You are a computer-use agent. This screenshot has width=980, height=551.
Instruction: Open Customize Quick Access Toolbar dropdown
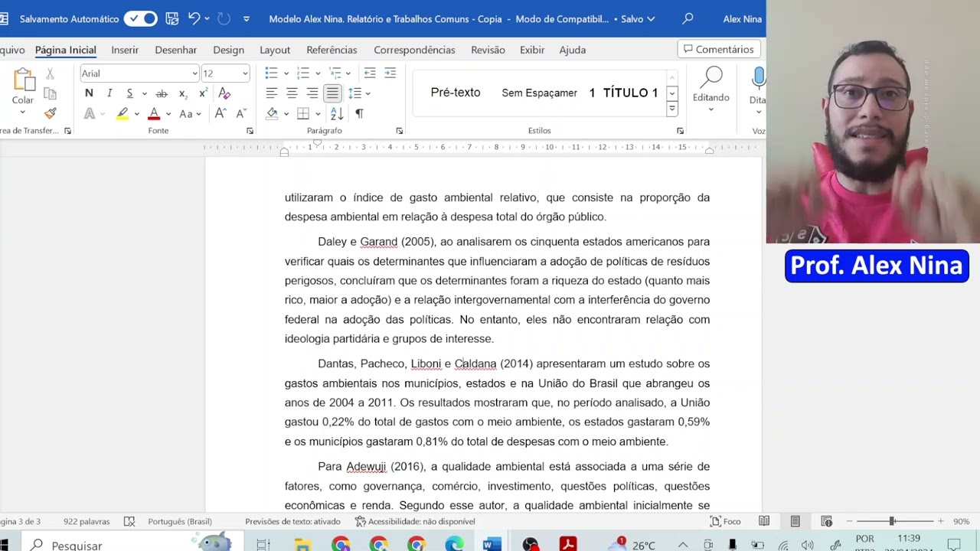click(x=246, y=18)
